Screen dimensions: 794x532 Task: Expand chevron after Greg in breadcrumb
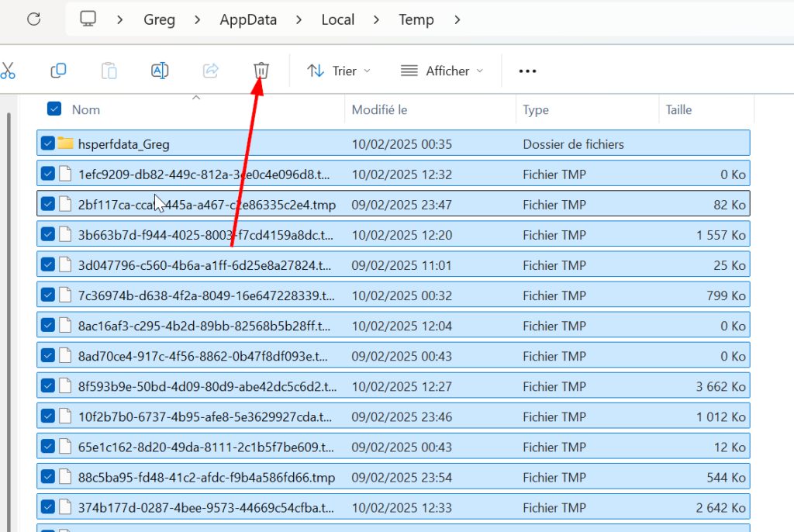197,19
